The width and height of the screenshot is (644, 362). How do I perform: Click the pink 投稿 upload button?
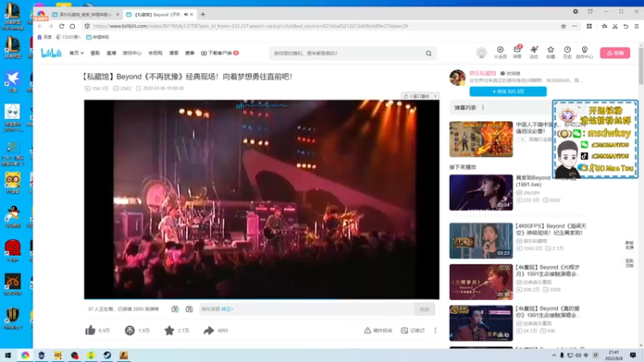(x=615, y=53)
